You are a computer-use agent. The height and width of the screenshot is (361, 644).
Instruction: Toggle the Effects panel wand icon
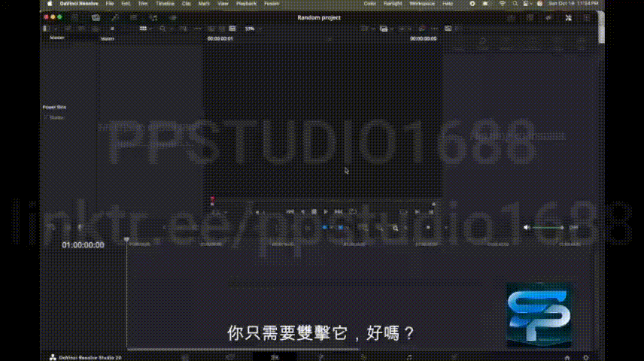point(115,17)
